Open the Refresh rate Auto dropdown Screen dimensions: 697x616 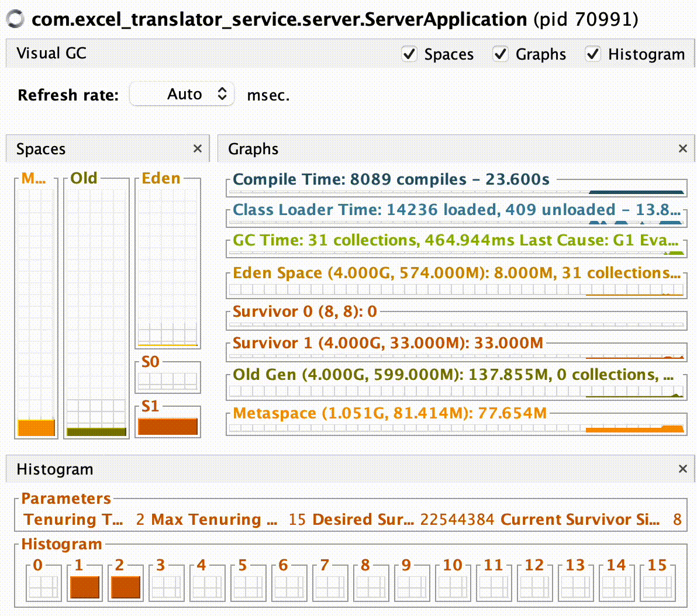coord(182,94)
